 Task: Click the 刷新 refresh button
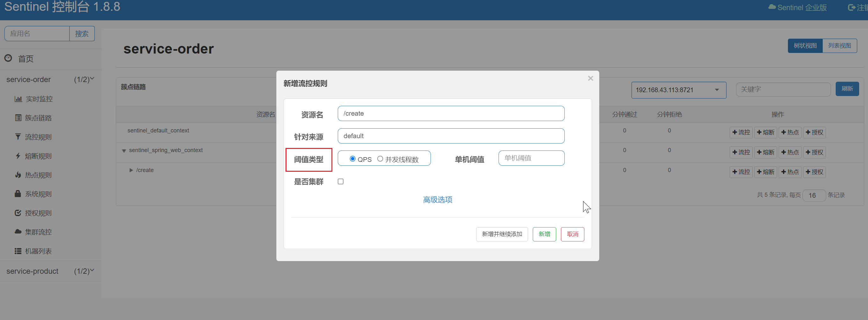click(x=847, y=89)
